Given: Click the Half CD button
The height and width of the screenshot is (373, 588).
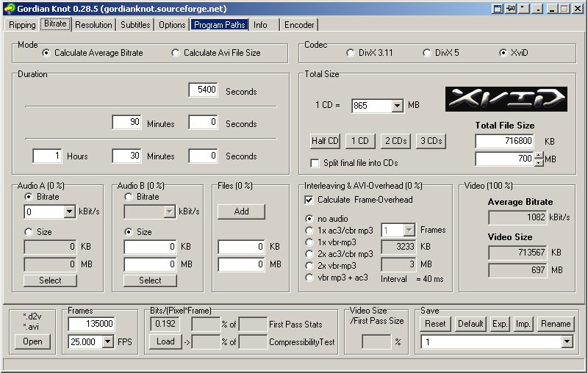Looking at the screenshot, I should (x=325, y=141).
